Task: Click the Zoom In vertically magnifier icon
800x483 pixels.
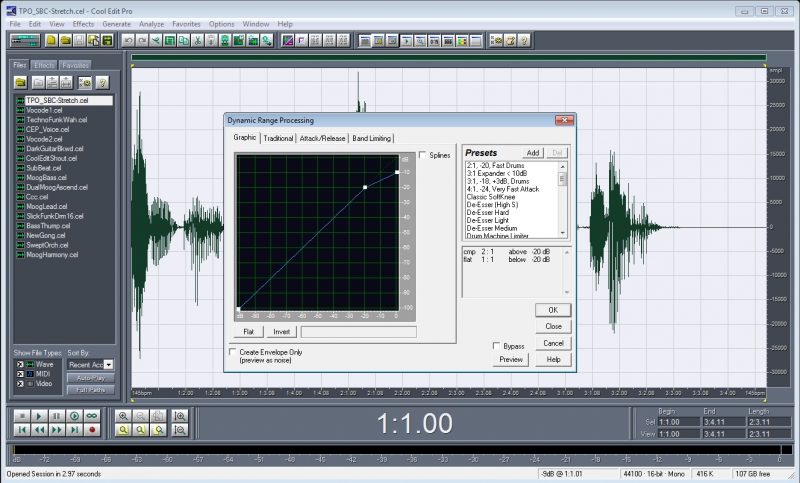Action: pos(180,416)
